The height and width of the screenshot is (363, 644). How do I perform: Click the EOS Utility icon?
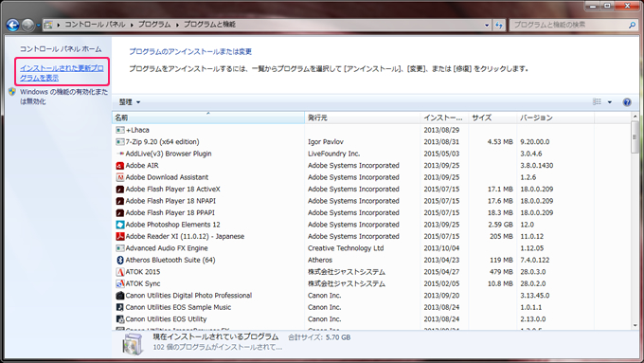[120, 319]
